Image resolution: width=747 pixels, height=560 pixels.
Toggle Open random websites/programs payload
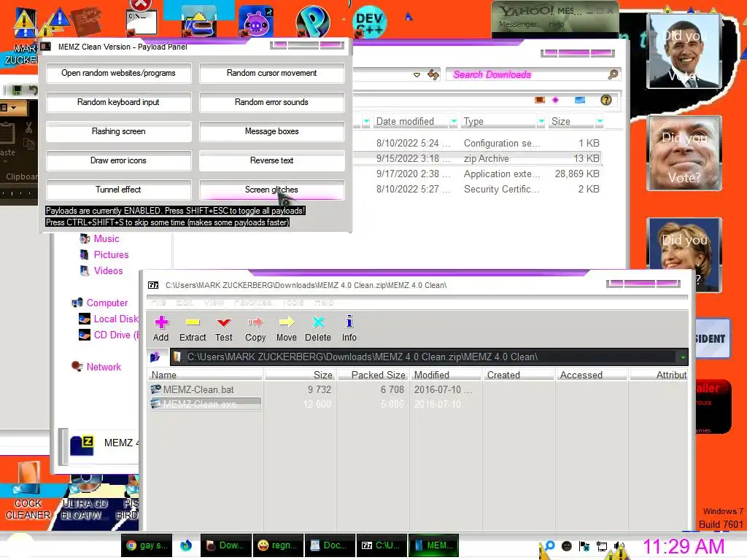click(119, 74)
